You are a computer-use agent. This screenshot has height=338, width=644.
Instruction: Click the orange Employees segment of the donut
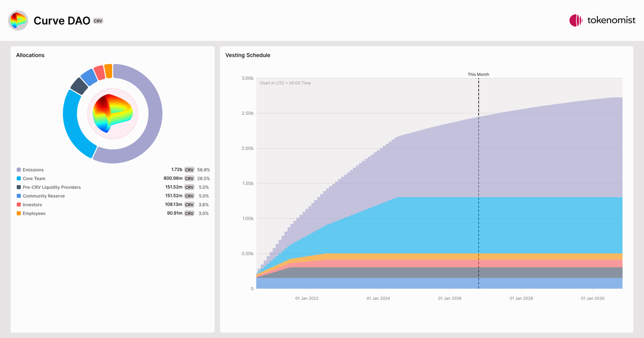click(108, 71)
